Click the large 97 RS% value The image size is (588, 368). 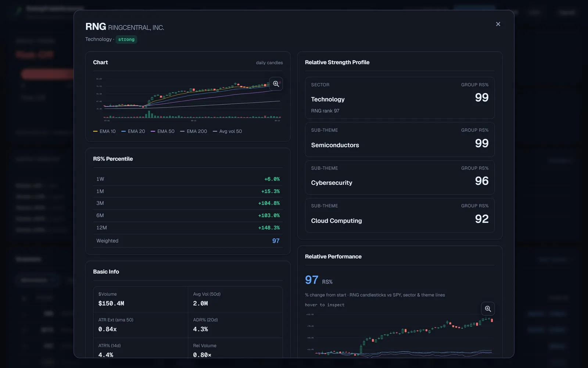pos(312,280)
